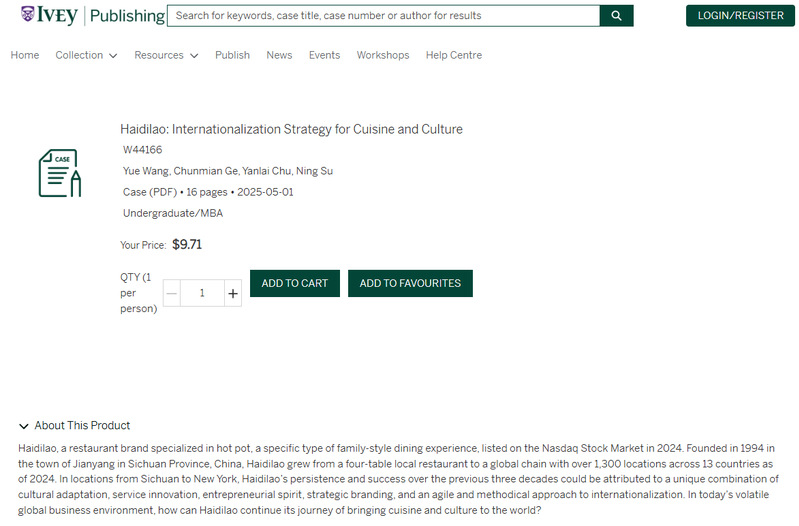Open the Workshops menu item
The width and height of the screenshot is (799, 526).
coord(383,55)
